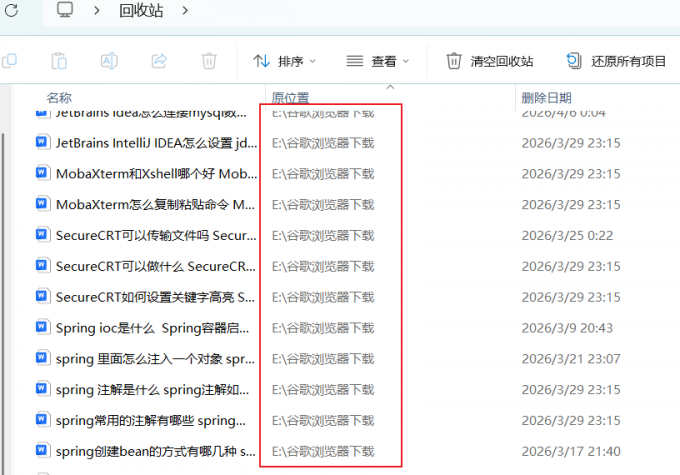Click the vertical scrollbar on left edge

click(x=3, y=304)
